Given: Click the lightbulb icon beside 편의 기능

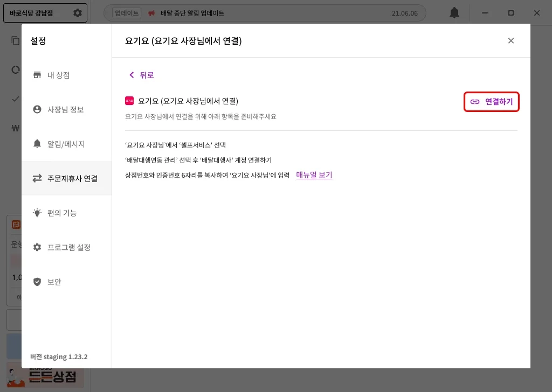Looking at the screenshot, I should [37, 213].
